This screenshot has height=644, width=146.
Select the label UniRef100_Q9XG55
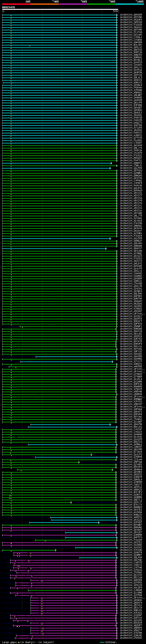pos(131,357)
